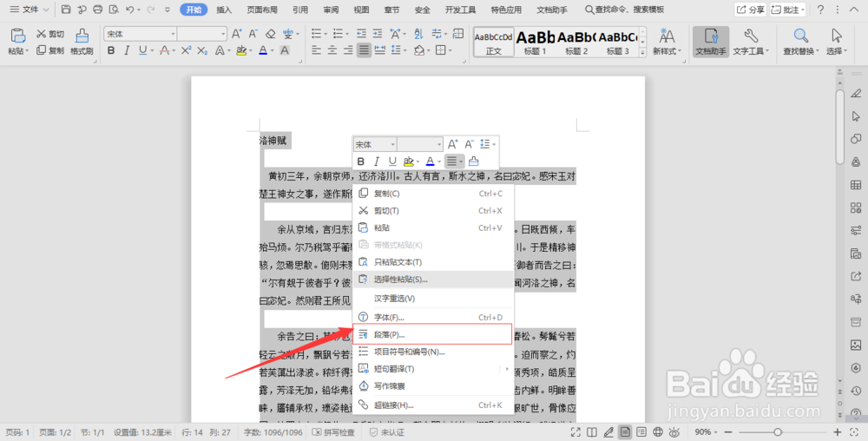This screenshot has width=868, height=441.
Task: Click the line spacing icon in ribbon
Action: coord(396,50)
